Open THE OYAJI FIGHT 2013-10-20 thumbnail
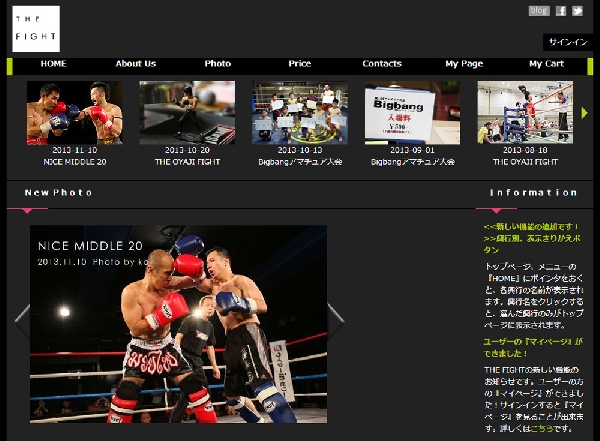 pyautogui.click(x=187, y=113)
